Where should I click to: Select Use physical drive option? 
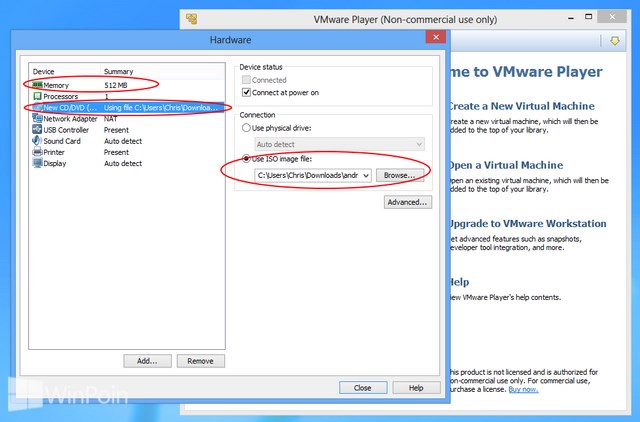point(246,128)
